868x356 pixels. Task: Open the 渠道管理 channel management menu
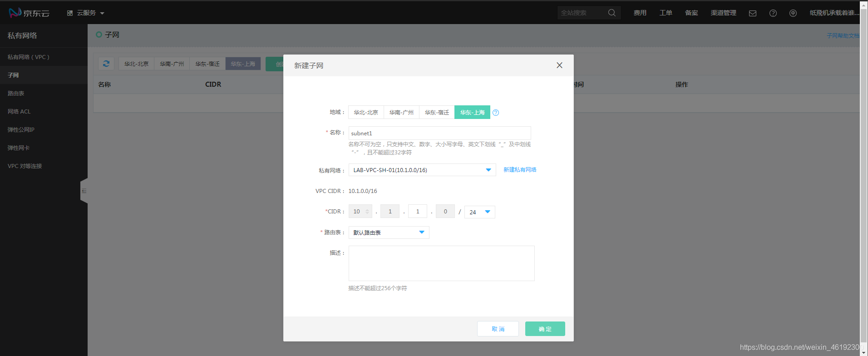724,13
